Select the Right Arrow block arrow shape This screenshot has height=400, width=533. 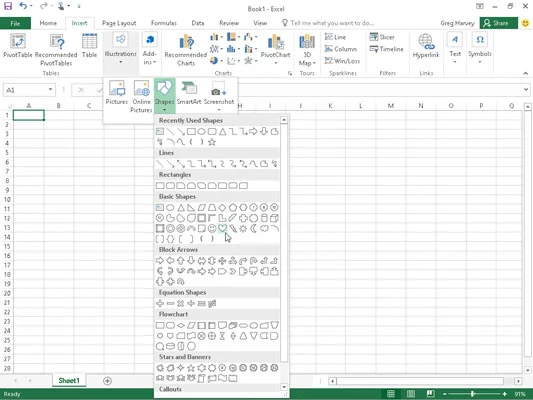pos(160,261)
